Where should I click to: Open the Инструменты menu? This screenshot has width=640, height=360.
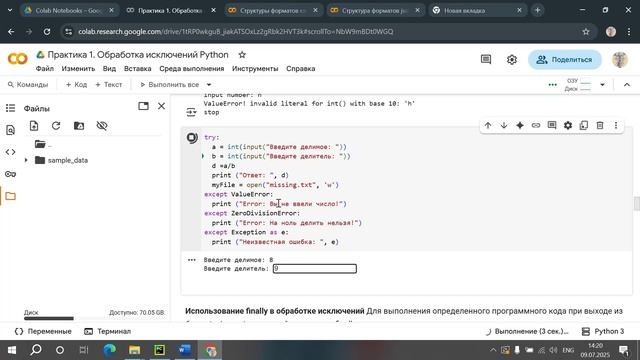[255, 69]
